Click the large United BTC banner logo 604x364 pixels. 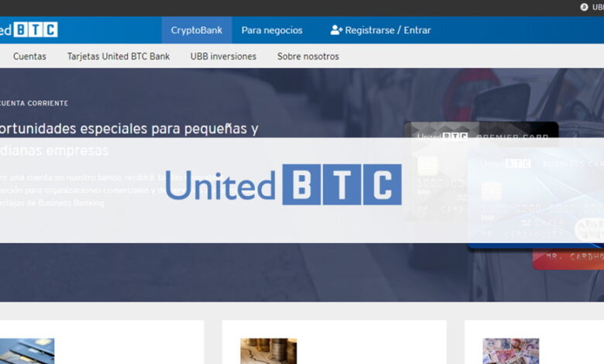tap(283, 184)
